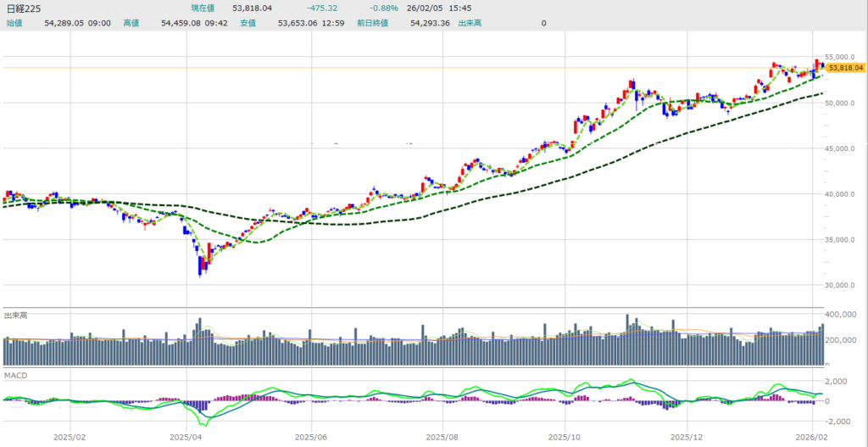Click the -2,000 MACD axis label
The width and height of the screenshot is (868, 447).
click(840, 421)
